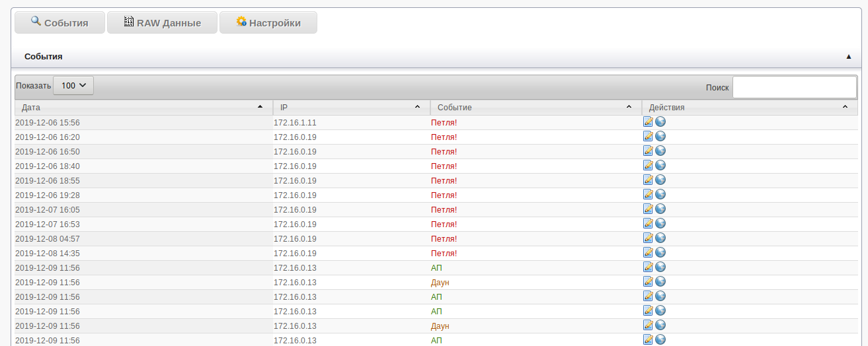Screen dimensions: 868x346
Task: Open globe icon on 2019-12-06 16:20 row
Action: pos(660,136)
